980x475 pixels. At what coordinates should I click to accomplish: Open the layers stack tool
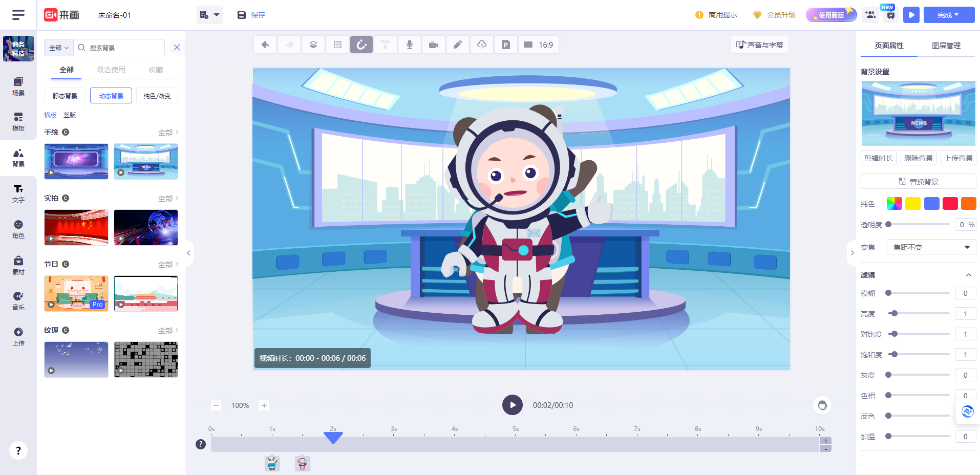(313, 45)
